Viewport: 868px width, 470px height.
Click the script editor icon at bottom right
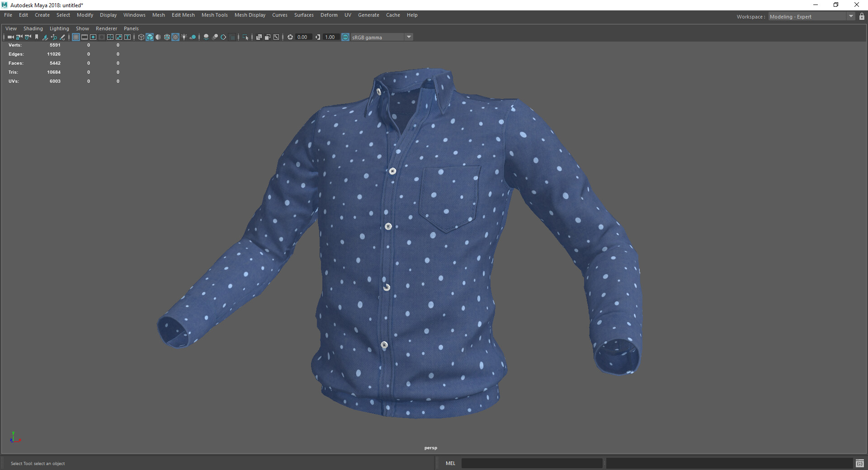(x=859, y=463)
